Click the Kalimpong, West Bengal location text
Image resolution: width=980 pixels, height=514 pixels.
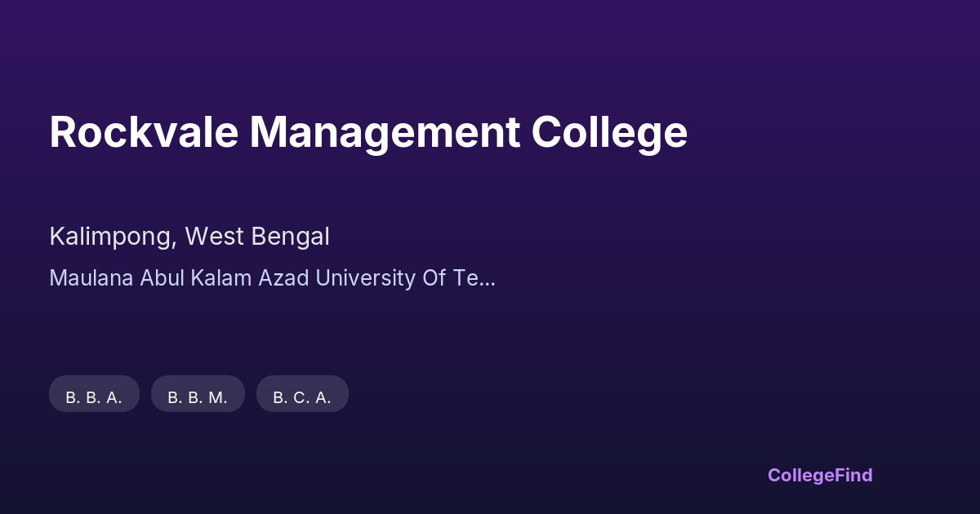pyautogui.click(x=189, y=237)
